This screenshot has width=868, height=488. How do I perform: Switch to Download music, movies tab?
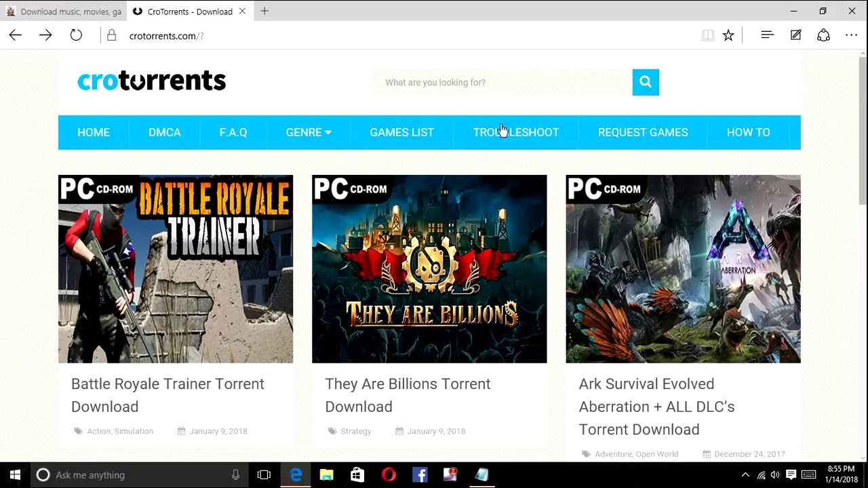pyautogui.click(x=64, y=12)
